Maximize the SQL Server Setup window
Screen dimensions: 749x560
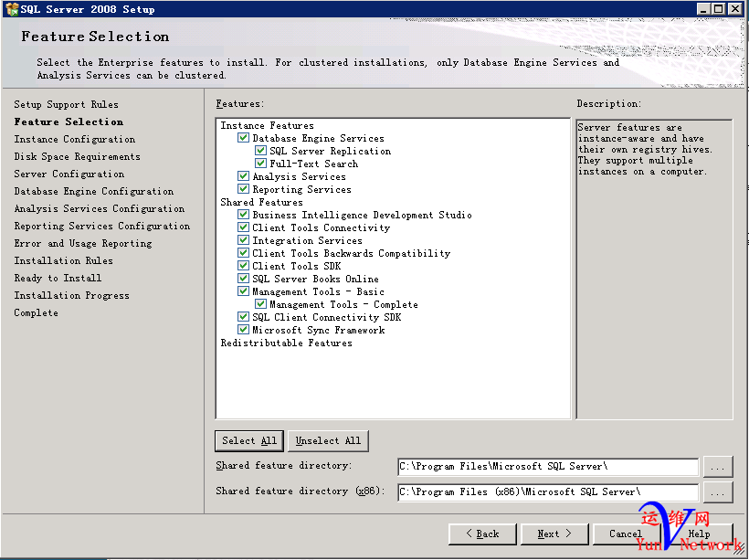coord(719,9)
